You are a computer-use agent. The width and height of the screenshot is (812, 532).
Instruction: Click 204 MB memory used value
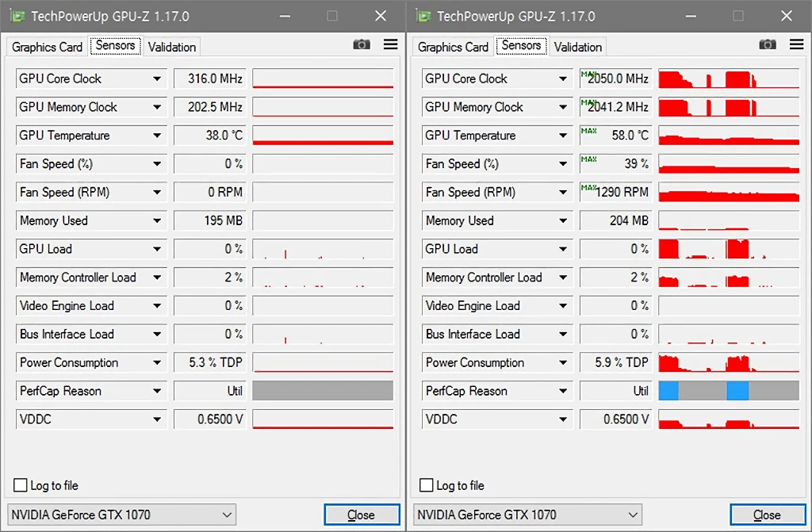pos(615,220)
